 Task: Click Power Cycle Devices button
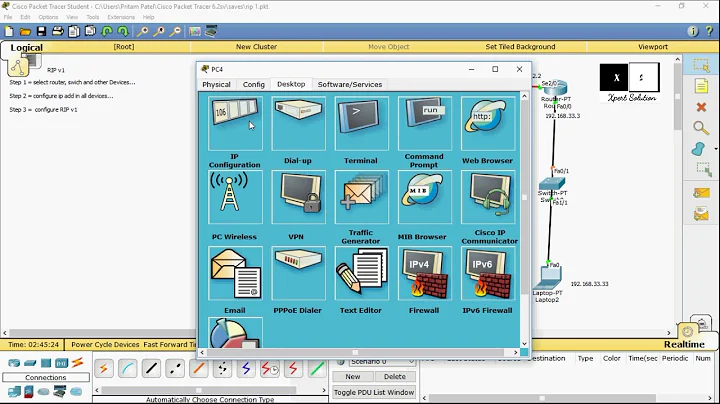point(105,344)
